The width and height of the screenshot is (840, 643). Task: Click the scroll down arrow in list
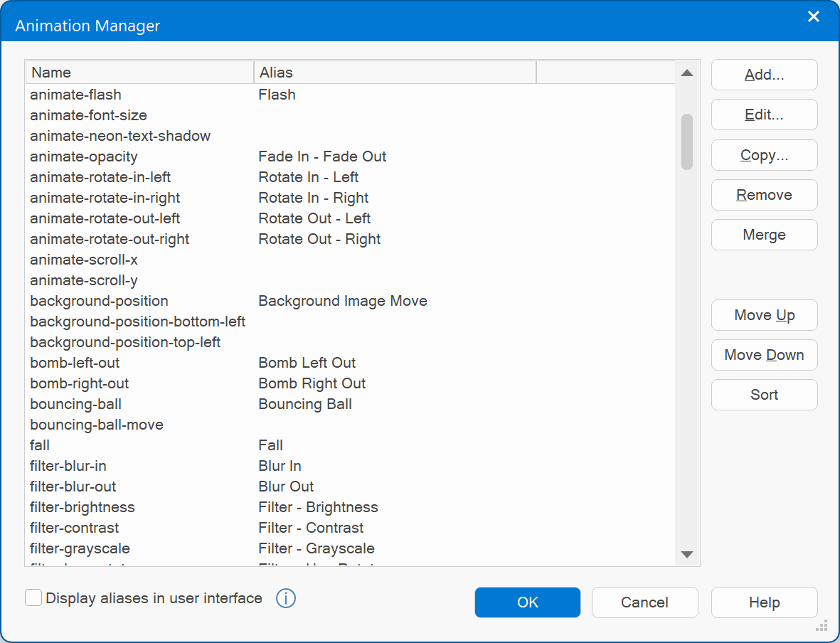point(686,555)
